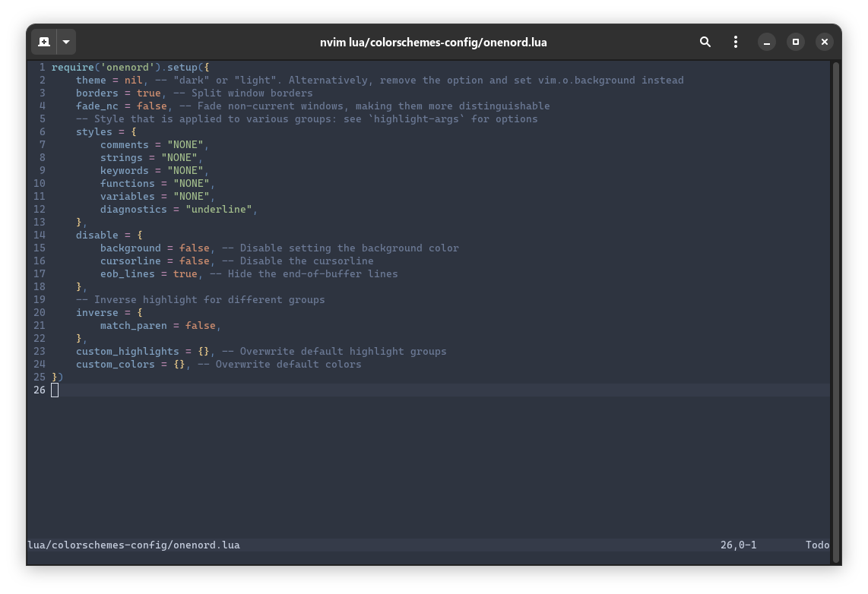Image resolution: width=868 pixels, height=594 pixels.
Task: Click 'Todo' in the status line
Action: tap(817, 545)
